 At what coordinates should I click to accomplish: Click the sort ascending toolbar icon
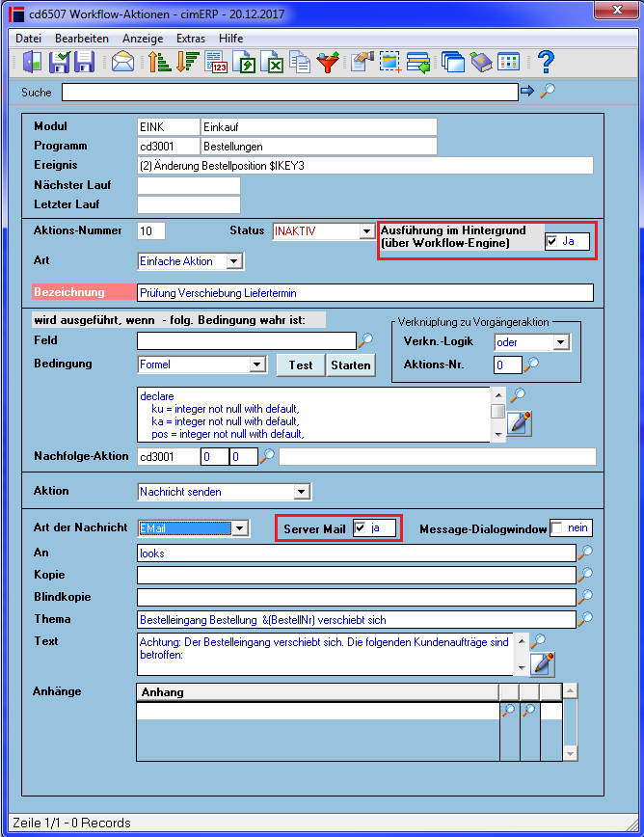[159, 62]
